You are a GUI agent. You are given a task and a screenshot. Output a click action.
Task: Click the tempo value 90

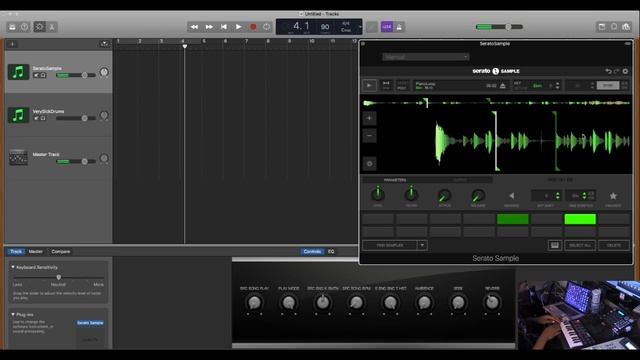[325, 27]
